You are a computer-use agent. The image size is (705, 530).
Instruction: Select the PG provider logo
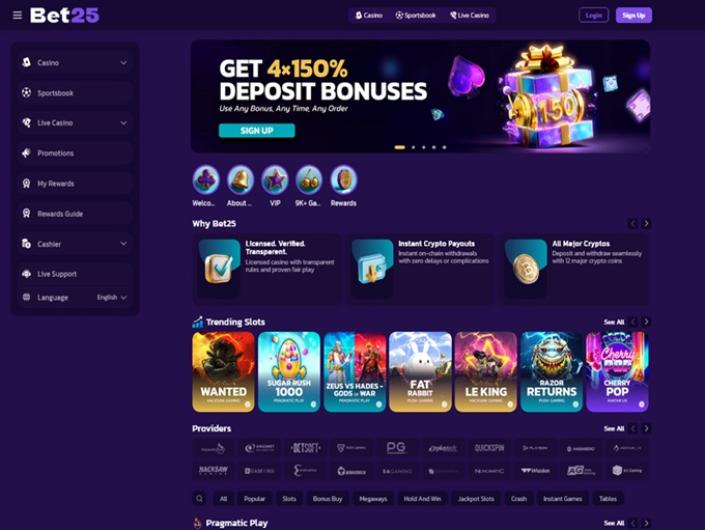[x=396, y=448]
